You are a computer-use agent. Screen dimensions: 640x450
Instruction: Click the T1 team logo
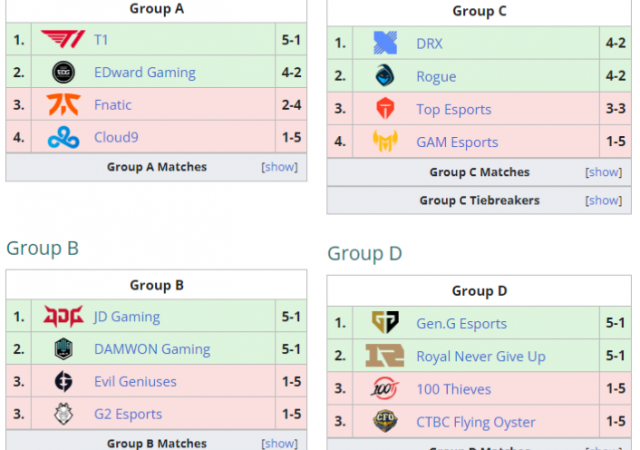64,40
